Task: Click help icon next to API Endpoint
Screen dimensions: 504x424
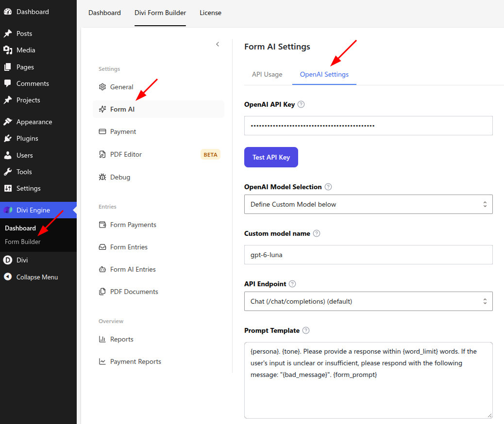Action: click(x=292, y=284)
